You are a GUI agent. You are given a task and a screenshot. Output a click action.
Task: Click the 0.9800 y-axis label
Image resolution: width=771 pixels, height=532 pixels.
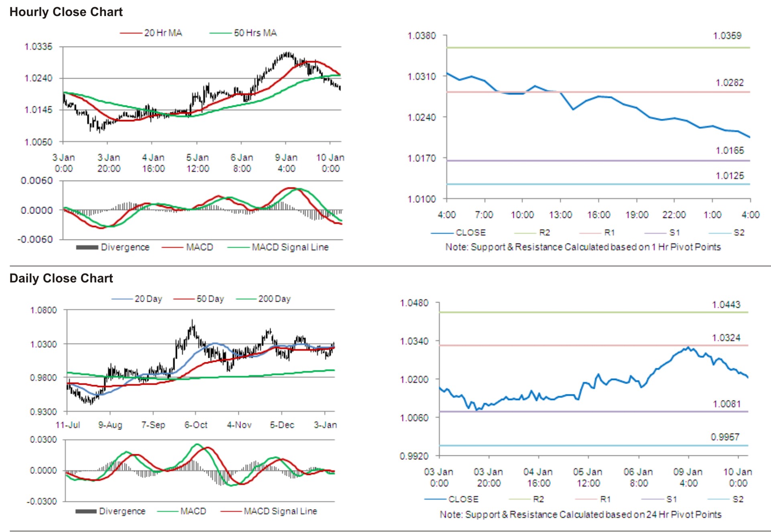tap(44, 378)
